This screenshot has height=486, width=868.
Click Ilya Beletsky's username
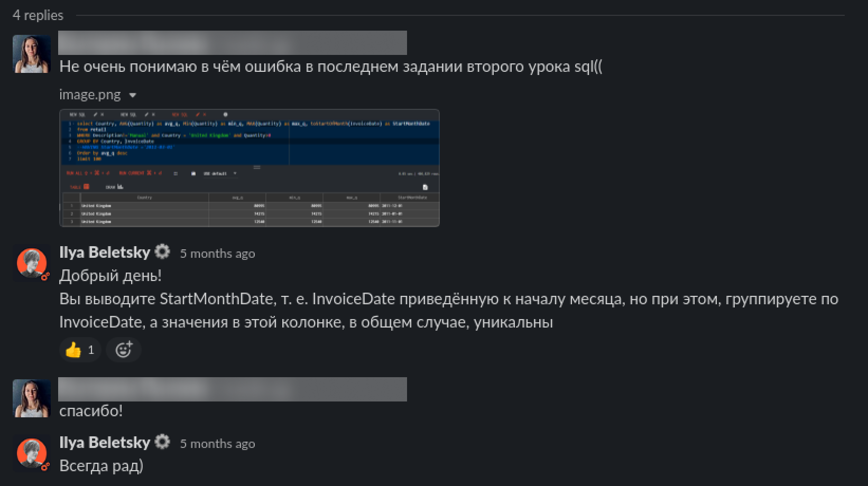105,252
